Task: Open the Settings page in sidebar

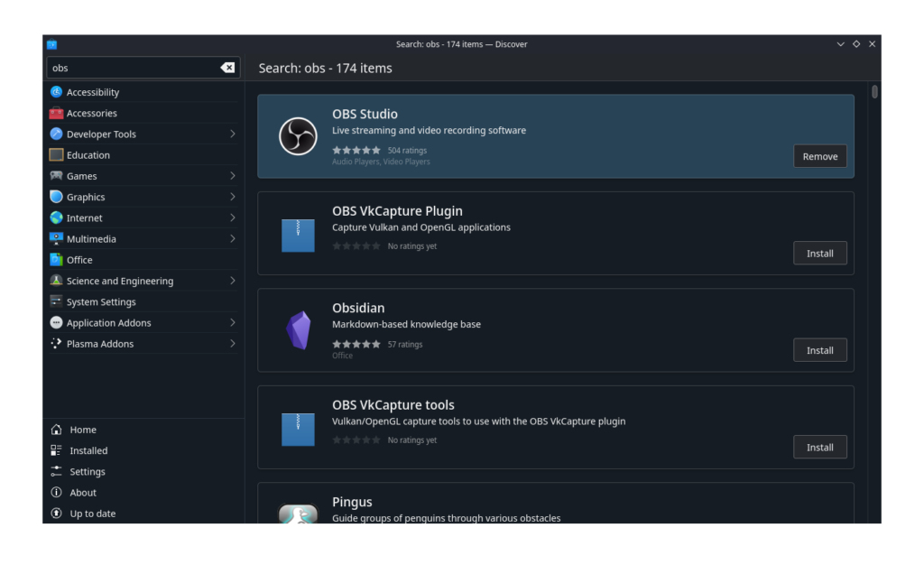Action: point(88,472)
